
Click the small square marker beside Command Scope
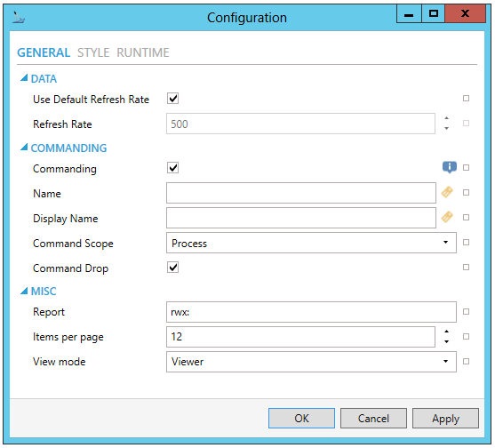pyautogui.click(x=466, y=242)
